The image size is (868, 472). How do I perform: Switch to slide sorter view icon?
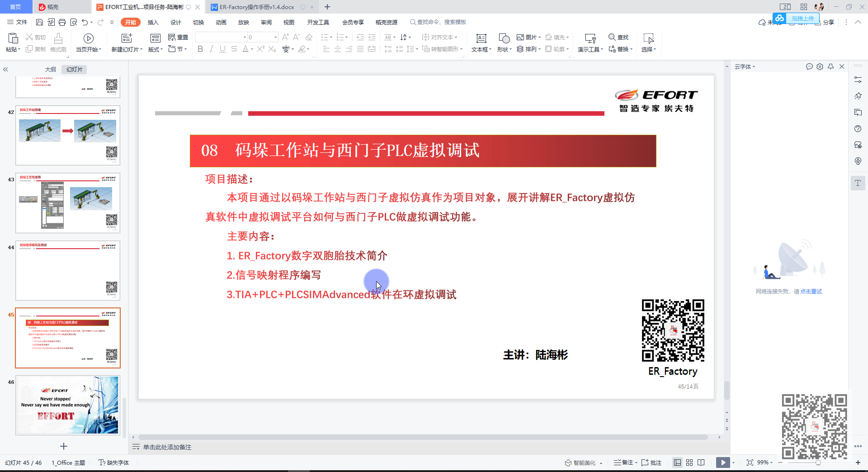[689, 463]
